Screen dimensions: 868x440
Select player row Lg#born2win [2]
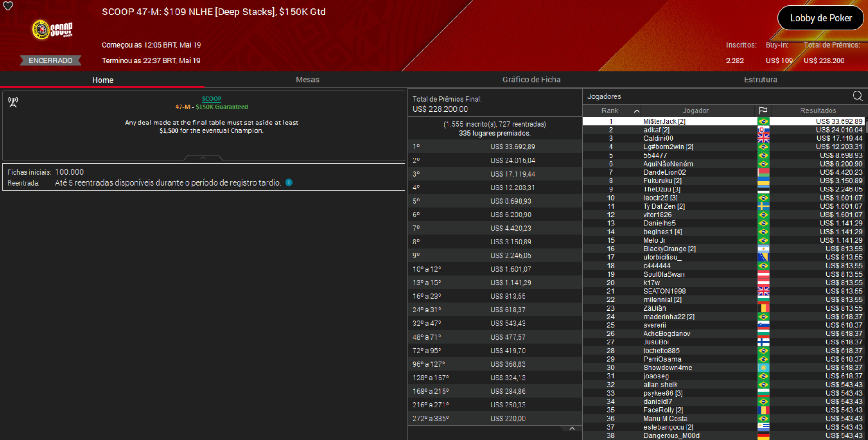point(723,147)
